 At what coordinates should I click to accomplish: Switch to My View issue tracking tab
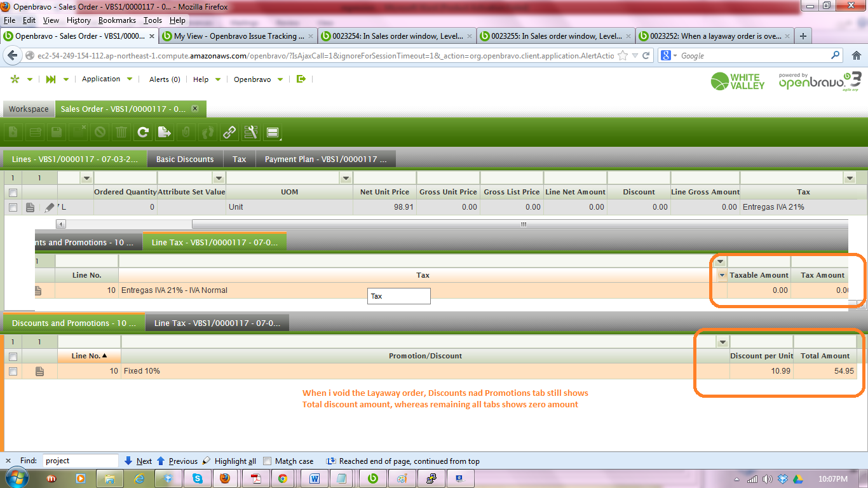point(238,36)
